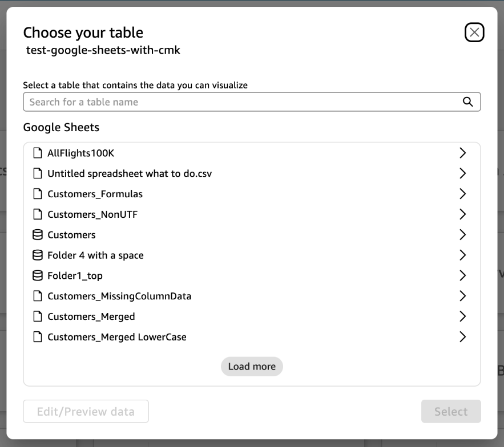This screenshot has width=504, height=447.
Task: Click the Folder 4 with a space icon
Action: click(38, 255)
